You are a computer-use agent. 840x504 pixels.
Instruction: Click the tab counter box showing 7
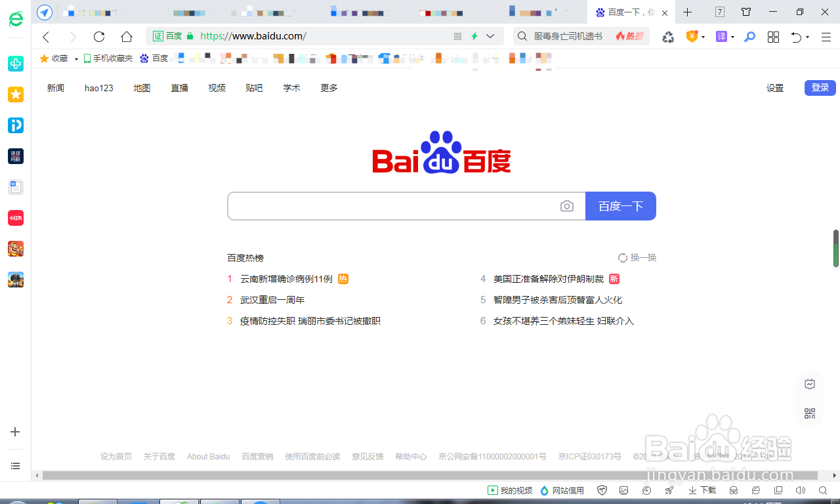click(x=720, y=12)
